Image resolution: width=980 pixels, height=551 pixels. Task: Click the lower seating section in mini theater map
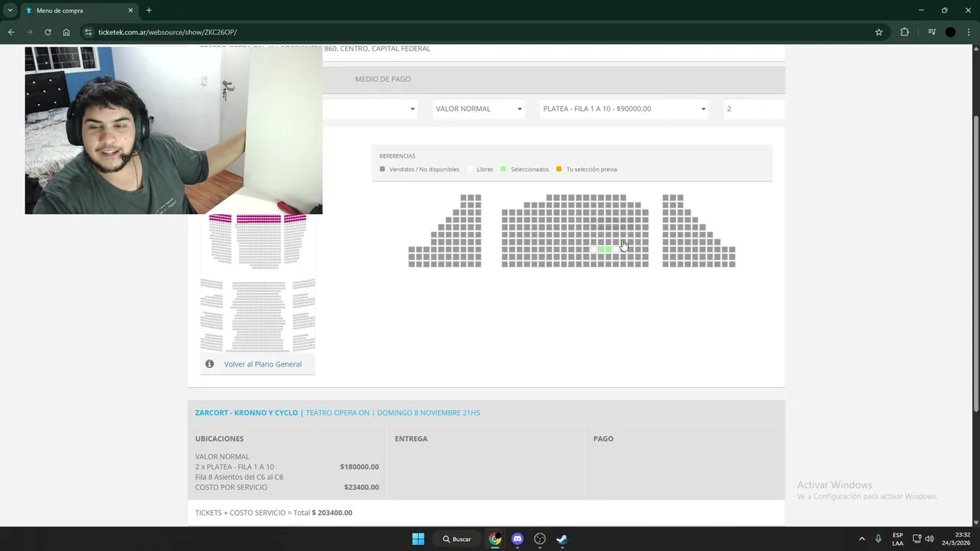(258, 315)
